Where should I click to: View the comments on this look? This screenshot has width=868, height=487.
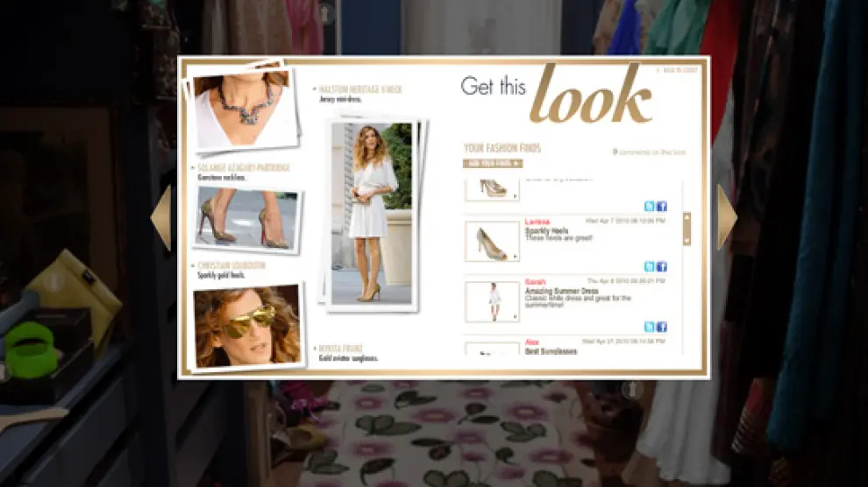tap(650, 152)
